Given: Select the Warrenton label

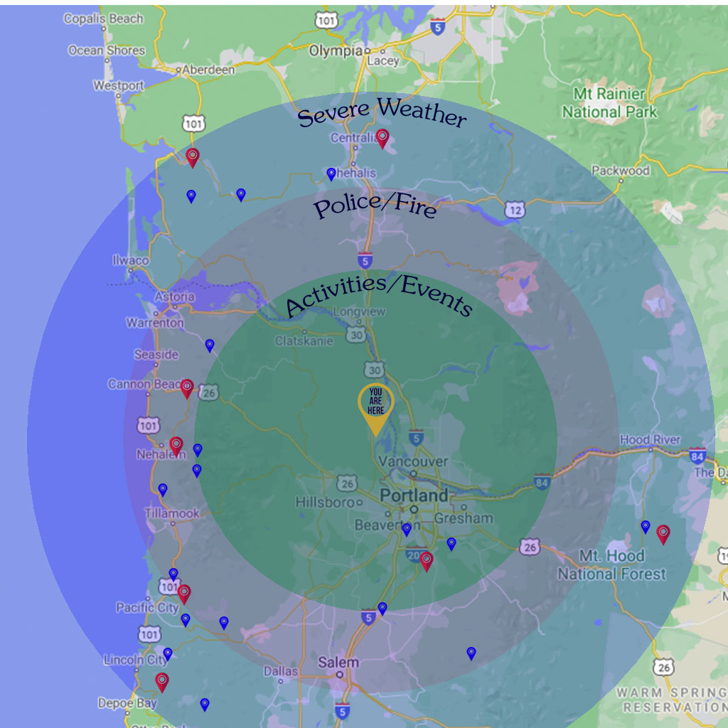Looking at the screenshot, I should 154,323.
